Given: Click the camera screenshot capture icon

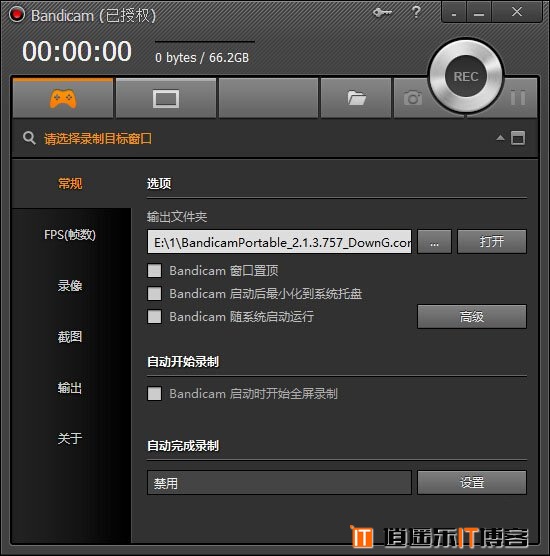Looking at the screenshot, I should [413, 98].
